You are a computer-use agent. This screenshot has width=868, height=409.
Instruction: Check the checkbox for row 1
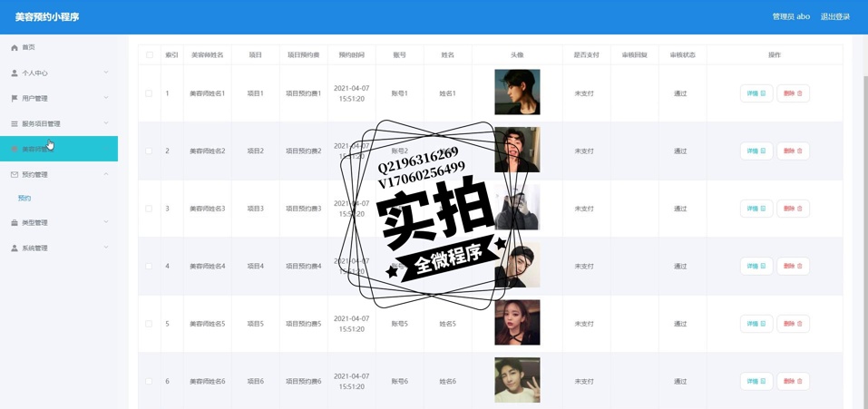[x=149, y=93]
